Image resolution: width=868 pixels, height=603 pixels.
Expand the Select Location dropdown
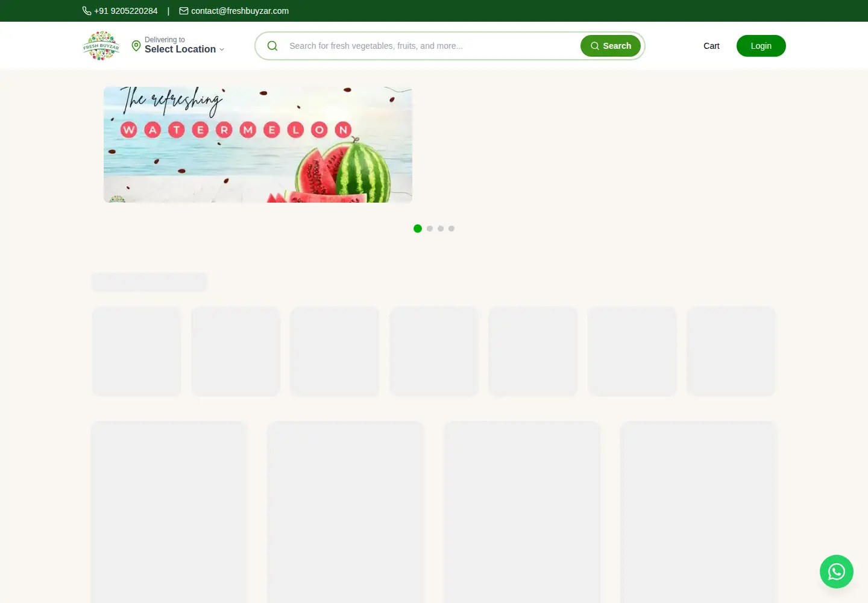point(184,49)
